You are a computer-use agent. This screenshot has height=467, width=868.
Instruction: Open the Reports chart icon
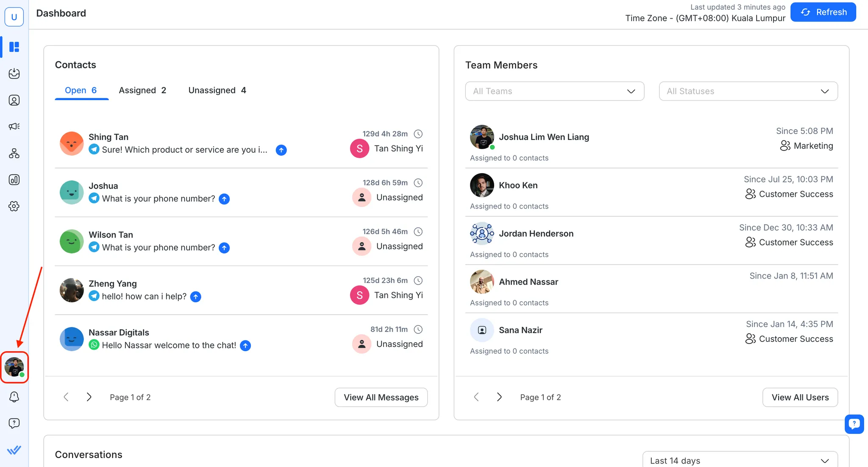click(x=14, y=179)
